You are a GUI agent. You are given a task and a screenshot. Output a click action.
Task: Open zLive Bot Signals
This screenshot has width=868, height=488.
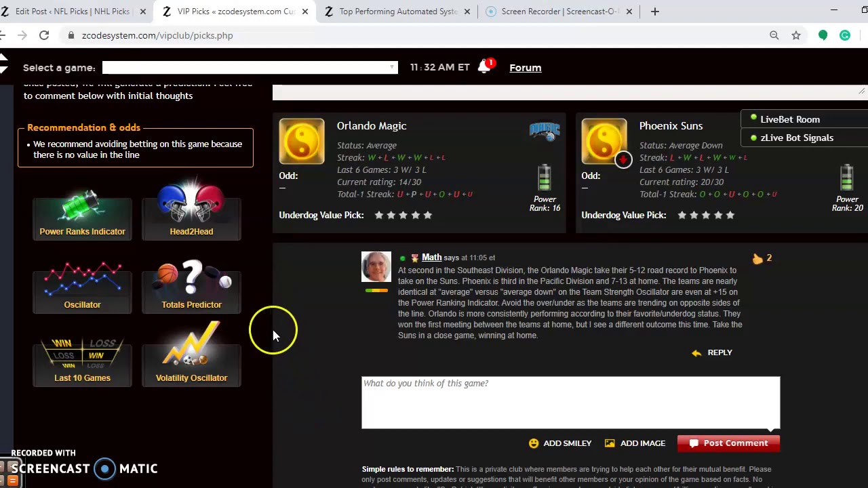click(797, 138)
